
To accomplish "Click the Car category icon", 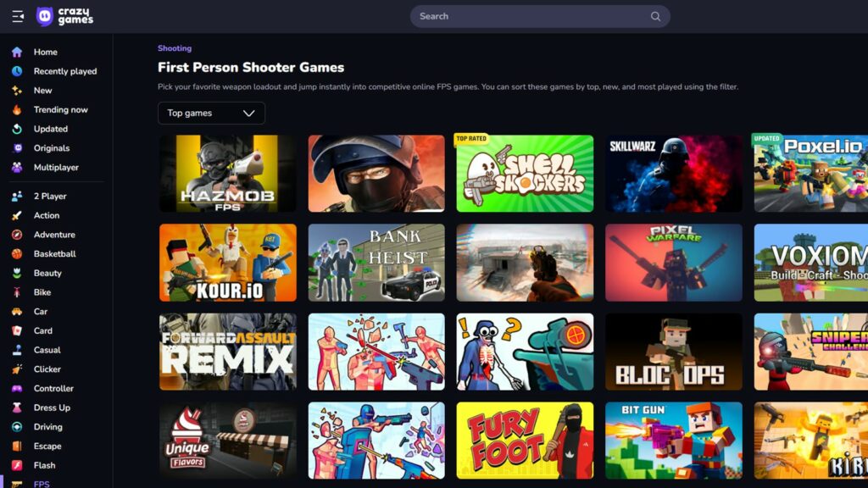I will (17, 312).
